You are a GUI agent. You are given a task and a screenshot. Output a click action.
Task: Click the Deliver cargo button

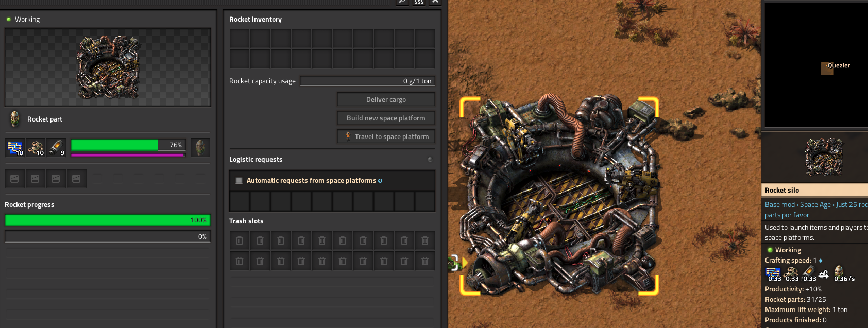(x=386, y=99)
